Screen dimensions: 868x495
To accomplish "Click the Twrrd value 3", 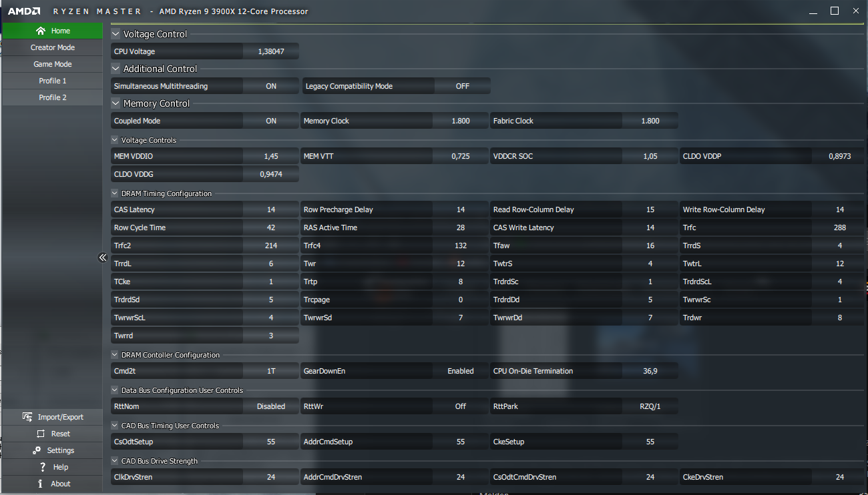I will click(271, 336).
